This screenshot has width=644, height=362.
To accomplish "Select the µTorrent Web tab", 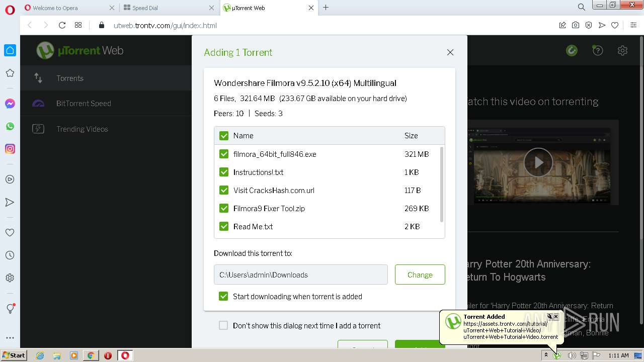I will pyautogui.click(x=269, y=8).
